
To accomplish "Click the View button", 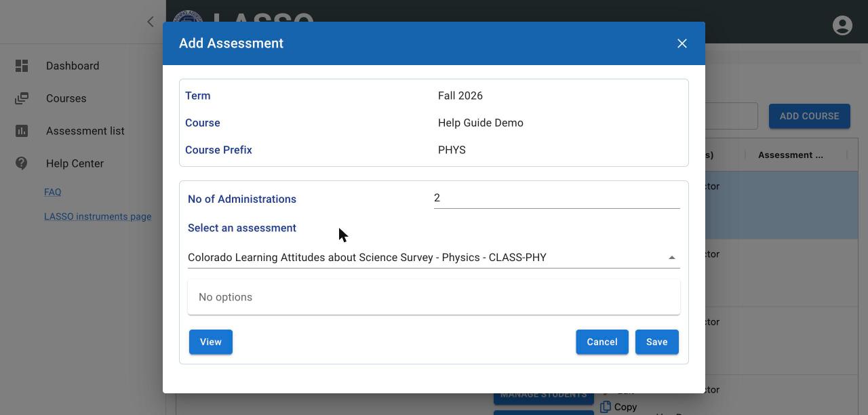I will (211, 342).
